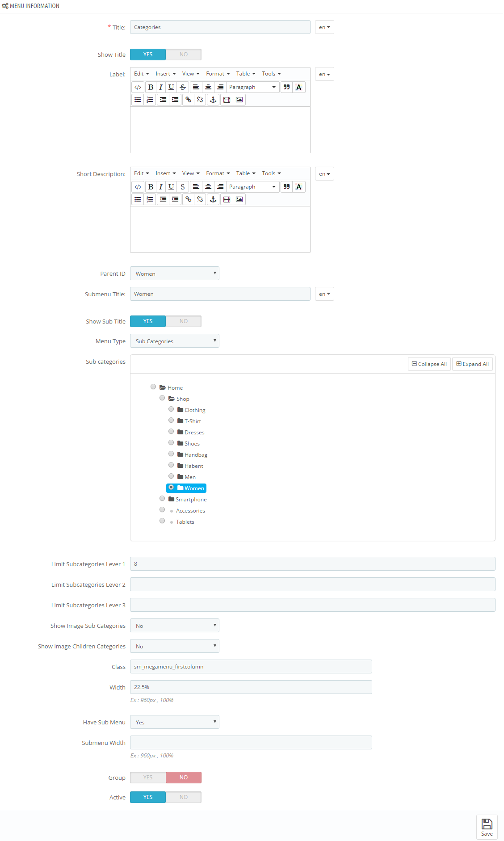This screenshot has width=504, height=841.
Task: Click the Save button
Action: click(x=487, y=827)
